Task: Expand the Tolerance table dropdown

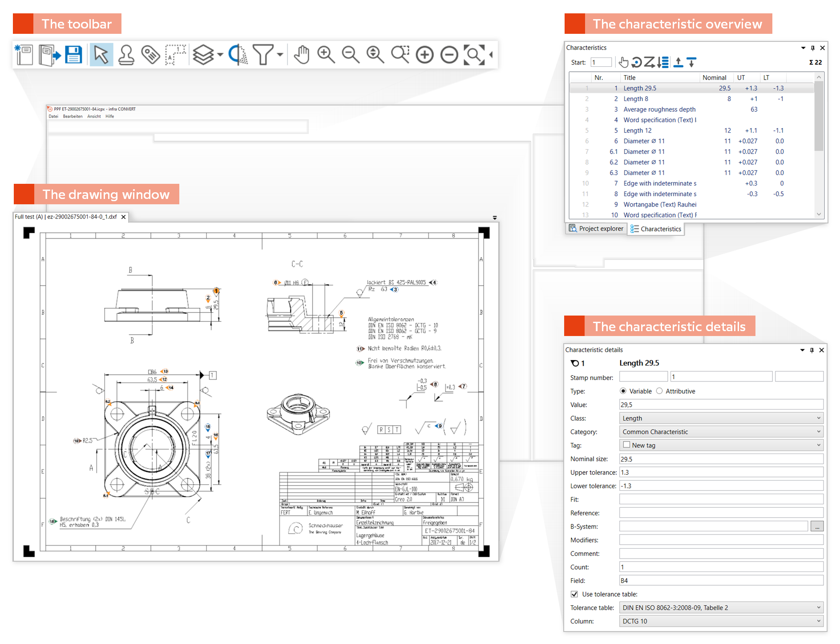Action: (721, 608)
